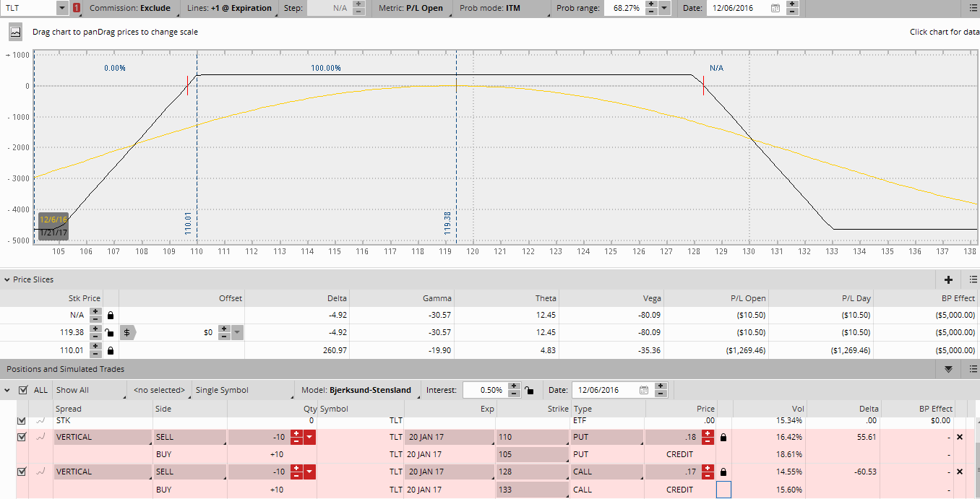Open Lines: +1 @ Expiration dropdown
980x499 pixels.
tap(232, 8)
